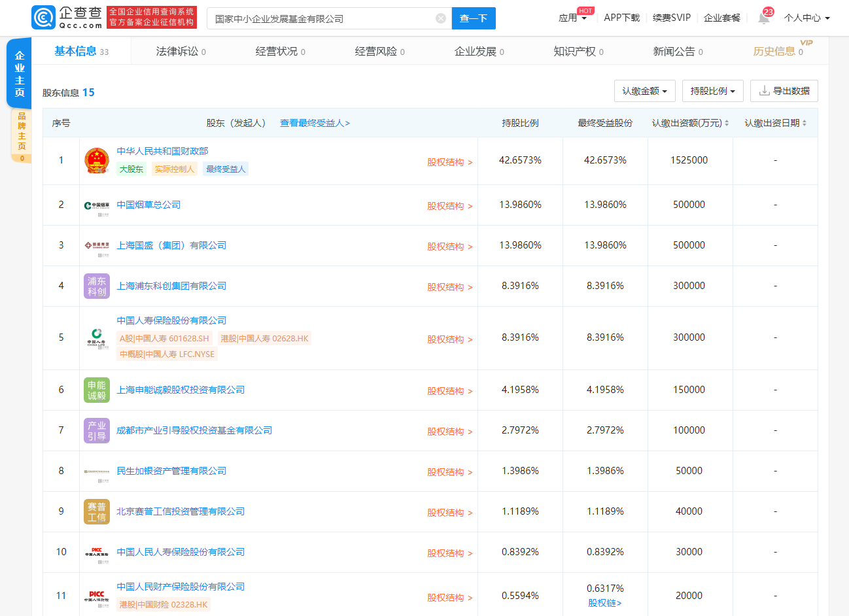
Task: Open 北京赛普工信投资管理有限公司 link
Action: point(181,511)
